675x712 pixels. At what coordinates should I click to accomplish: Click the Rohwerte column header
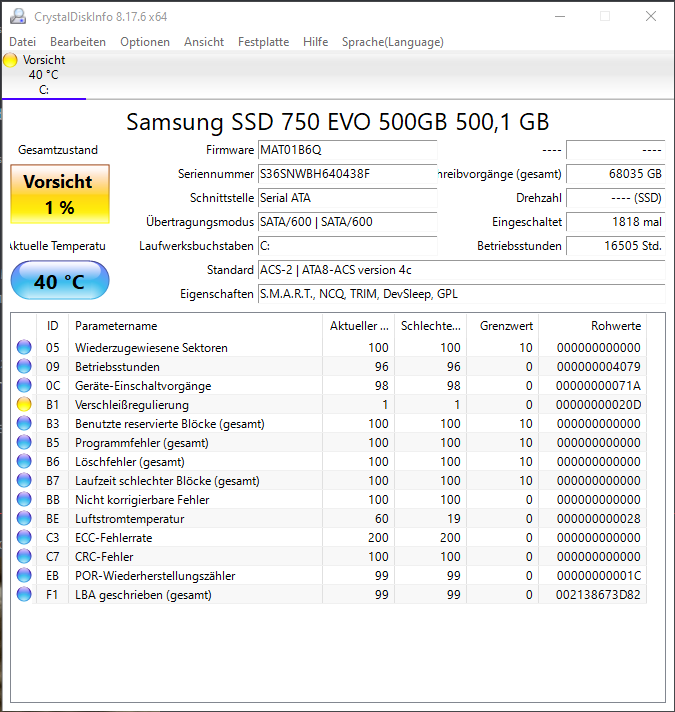click(x=592, y=326)
